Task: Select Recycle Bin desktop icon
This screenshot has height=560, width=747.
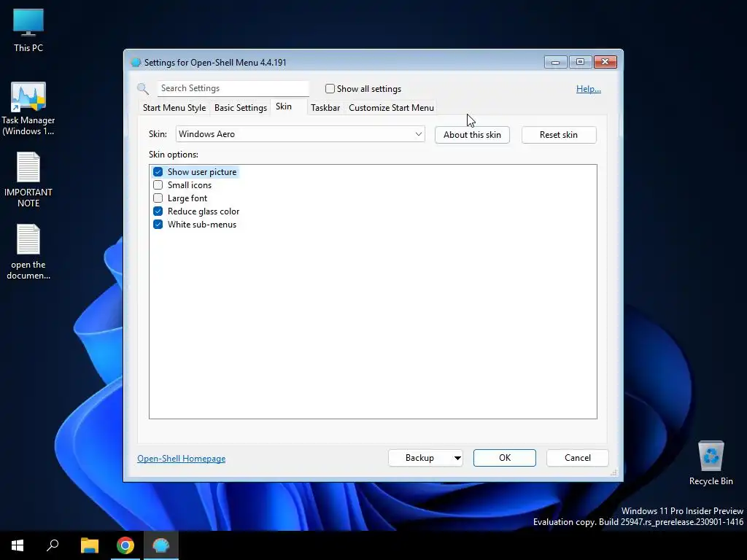Action: pyautogui.click(x=711, y=463)
